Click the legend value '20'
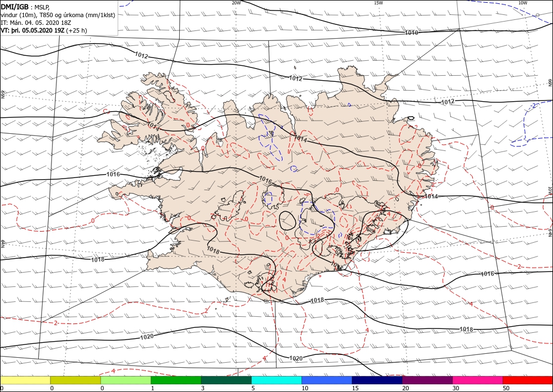This screenshot has width=553, height=392. point(405,388)
